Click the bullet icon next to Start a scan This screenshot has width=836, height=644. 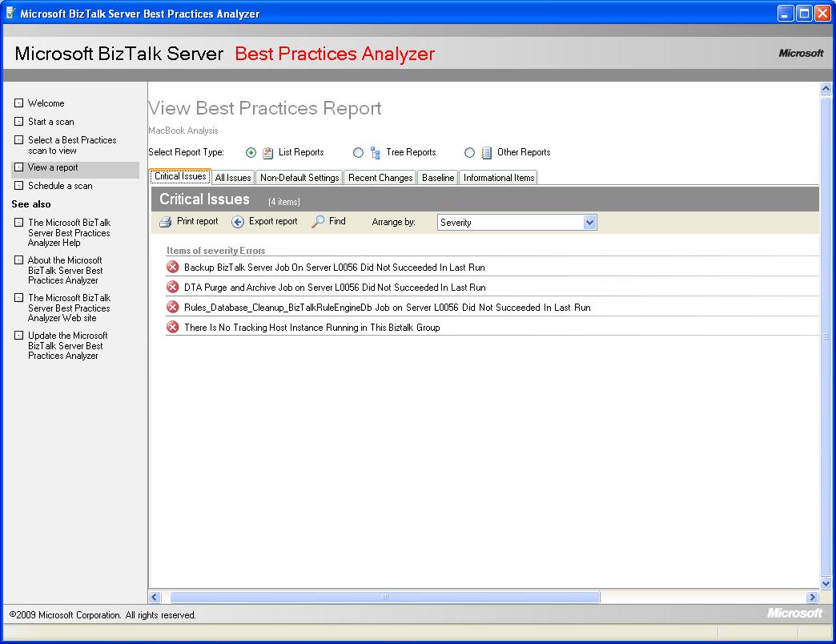tap(18, 122)
